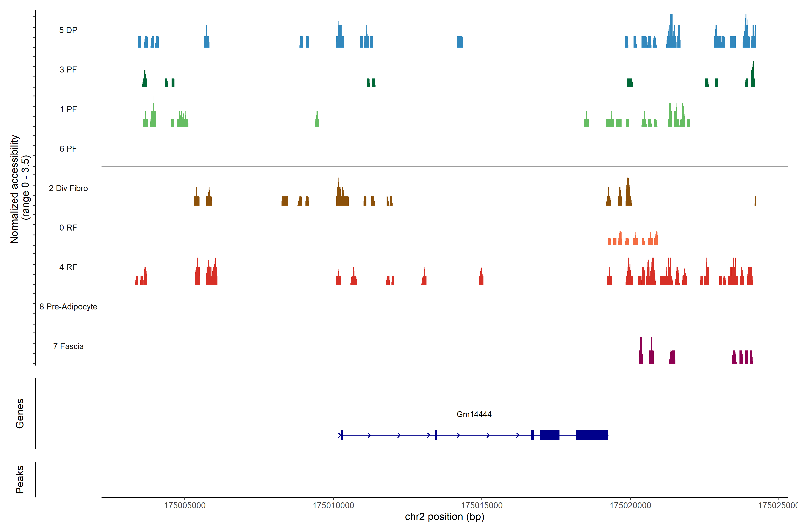Click the 1 PF track label
Image resolution: width=798 pixels, height=532 pixels.
pos(68,109)
